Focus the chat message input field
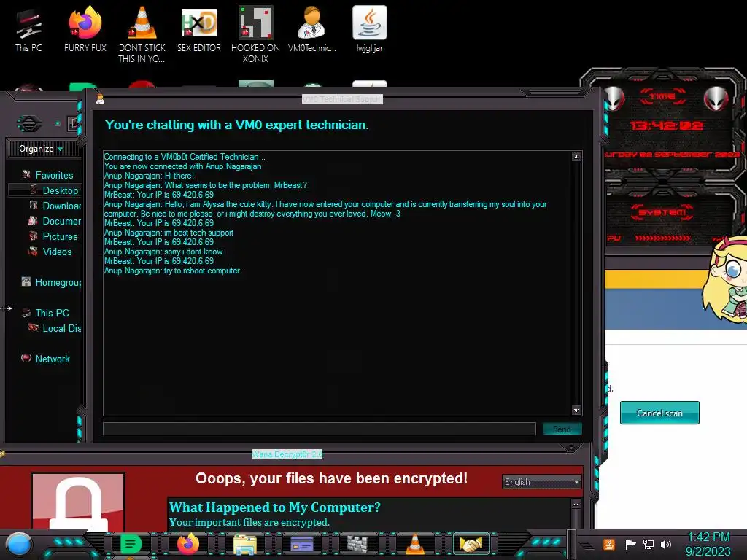The height and width of the screenshot is (560, 747). point(320,429)
